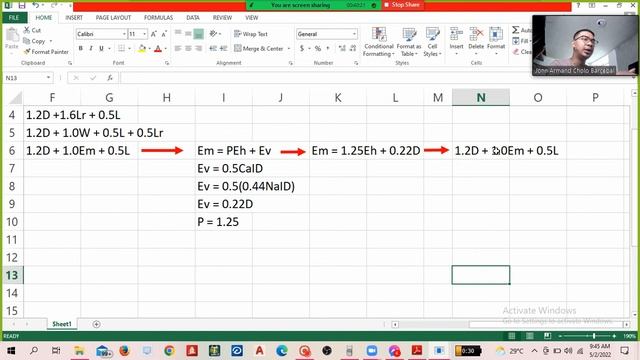Open Merge & Center dropdown arrow

pyautogui.click(x=289, y=49)
